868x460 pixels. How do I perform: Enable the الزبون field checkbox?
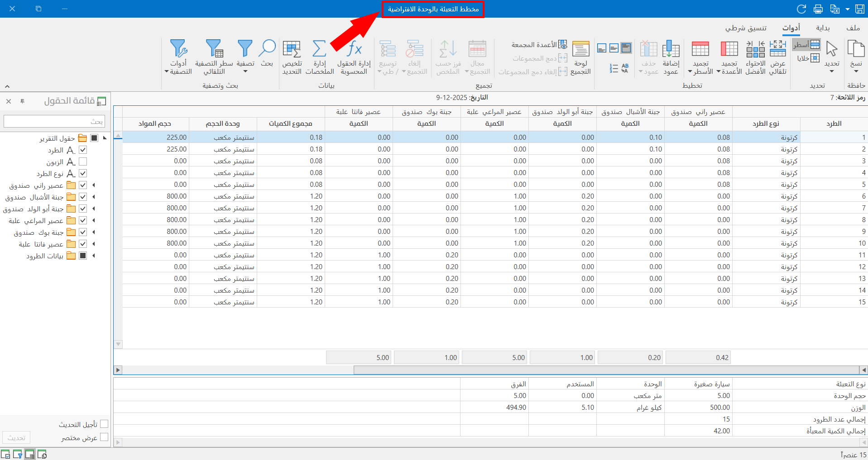[x=83, y=161]
